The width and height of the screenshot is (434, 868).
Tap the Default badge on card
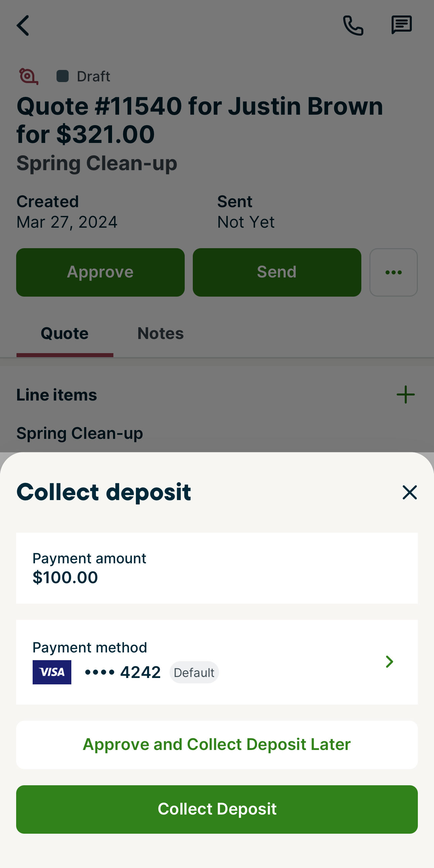[194, 673]
